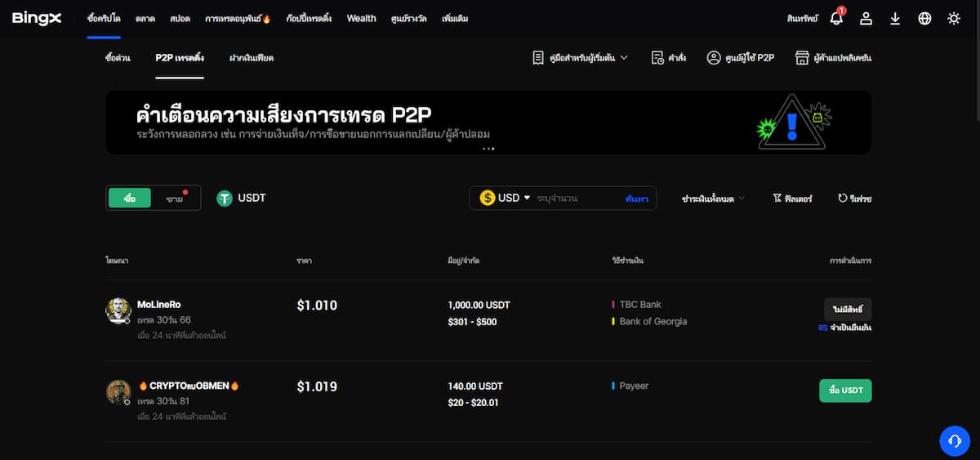This screenshot has width=980, height=460.
Task: Click the filter (ฟิลเตอร์) funnel icon
Action: (x=777, y=198)
